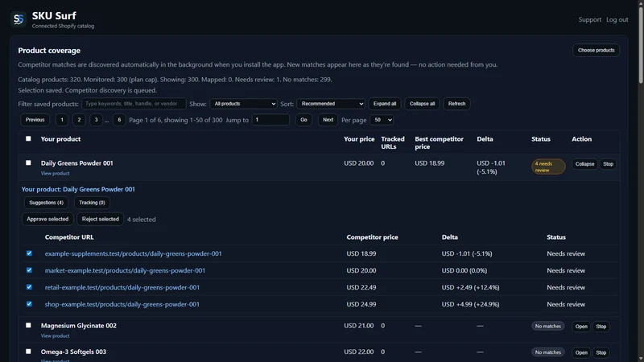Open the Magnesium Glycinate 002 row details
This screenshot has height=362, width=644.
pyautogui.click(x=581, y=327)
